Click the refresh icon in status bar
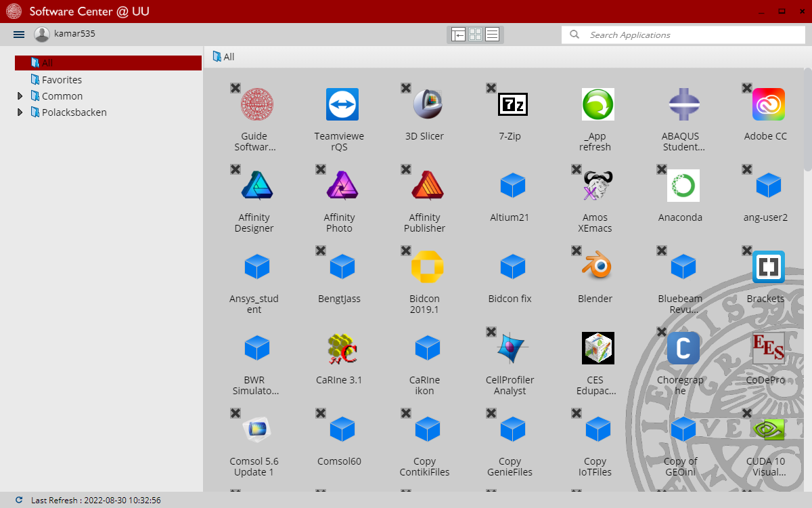Image resolution: width=812 pixels, height=508 pixels. (19, 500)
